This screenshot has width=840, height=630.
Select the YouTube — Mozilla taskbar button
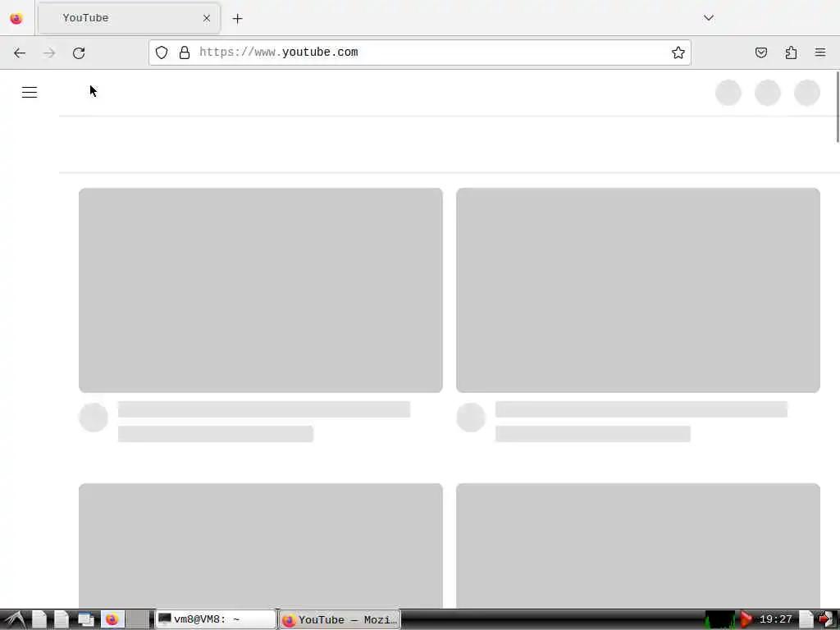(340, 620)
